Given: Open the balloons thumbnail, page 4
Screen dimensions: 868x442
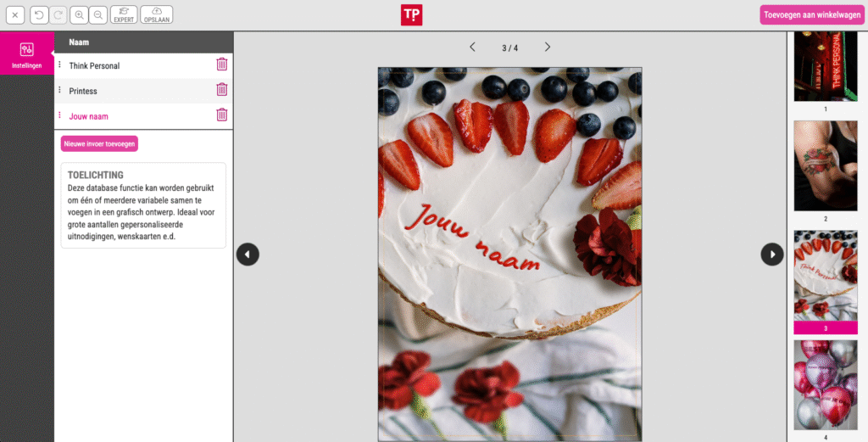Looking at the screenshot, I should coord(825,384).
